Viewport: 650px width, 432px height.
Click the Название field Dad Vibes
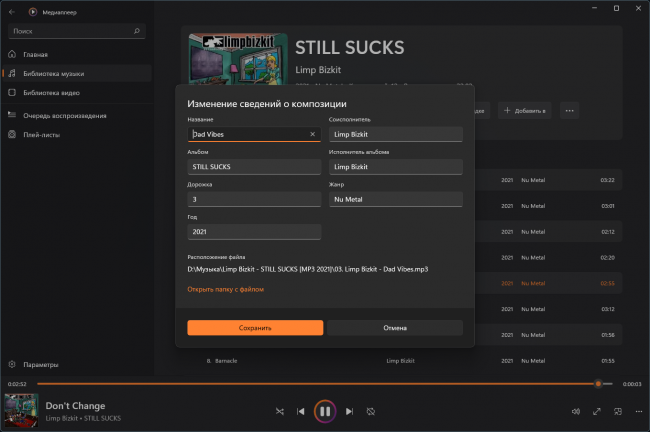(x=254, y=134)
